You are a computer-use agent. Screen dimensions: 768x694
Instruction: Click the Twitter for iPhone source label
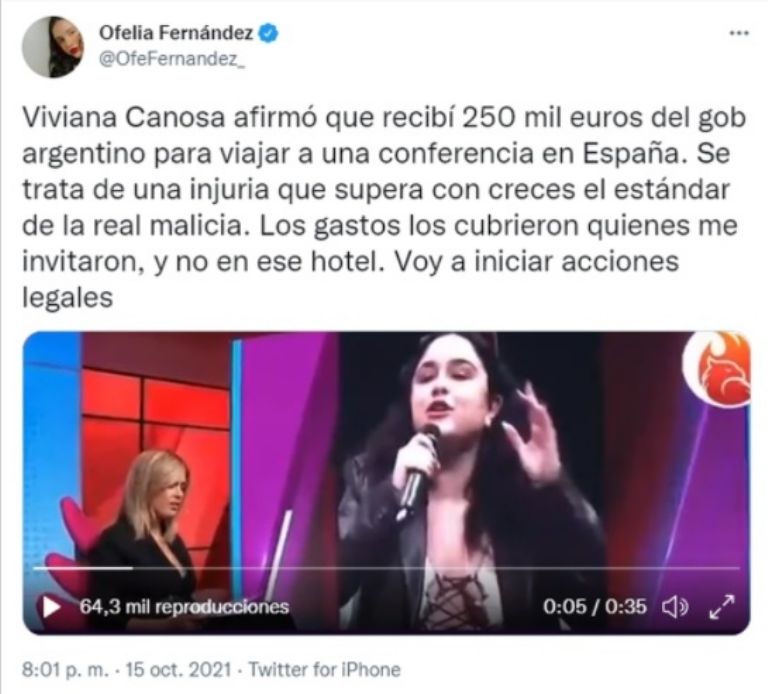click(x=324, y=670)
